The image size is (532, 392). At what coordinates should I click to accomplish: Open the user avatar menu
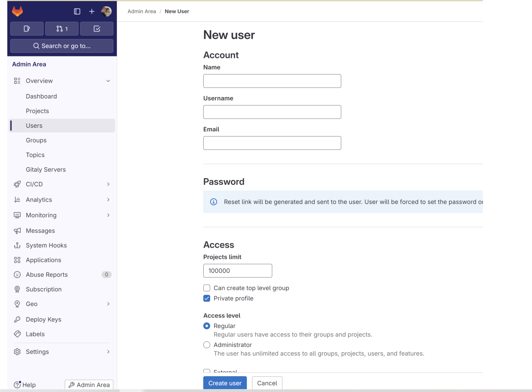coord(106,11)
